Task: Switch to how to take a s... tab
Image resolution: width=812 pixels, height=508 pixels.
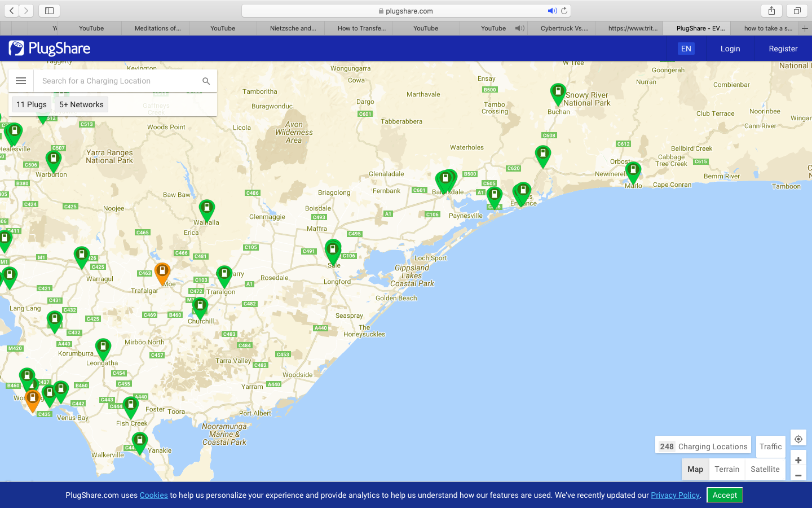Action: click(x=765, y=28)
